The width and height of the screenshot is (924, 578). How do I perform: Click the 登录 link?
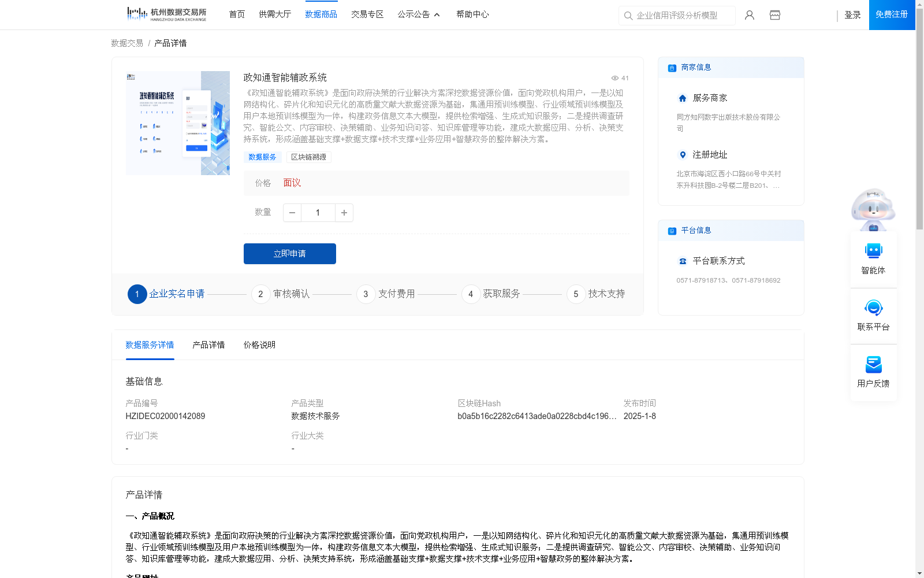852,15
